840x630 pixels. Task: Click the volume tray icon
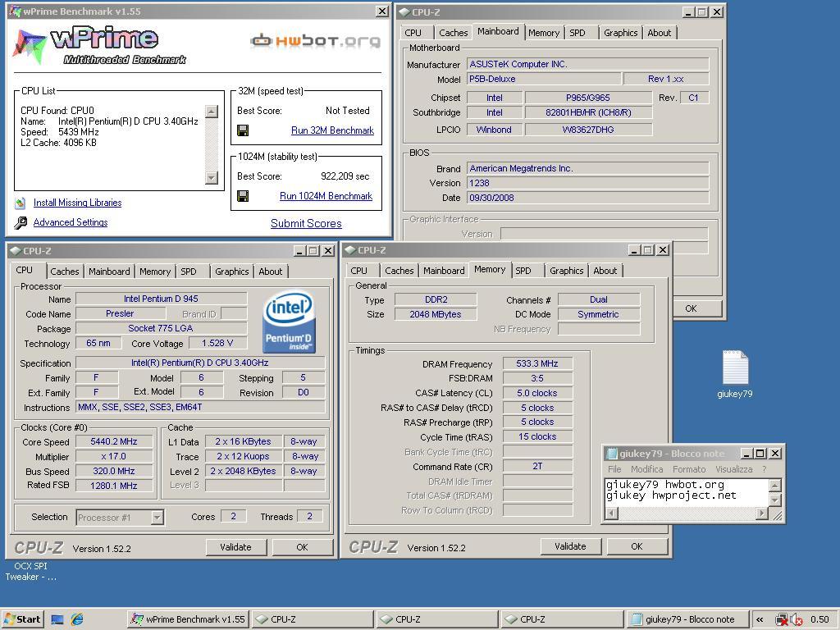click(x=797, y=620)
